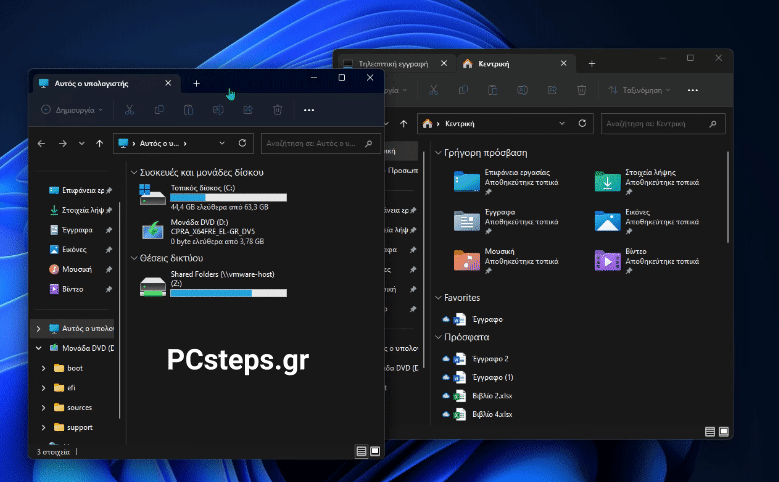Click Paste icon in front window toolbar
The image size is (779, 482).
point(188,110)
